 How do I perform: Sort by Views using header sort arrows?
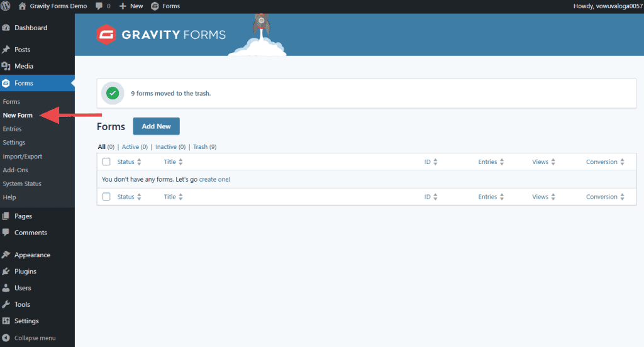tap(553, 162)
